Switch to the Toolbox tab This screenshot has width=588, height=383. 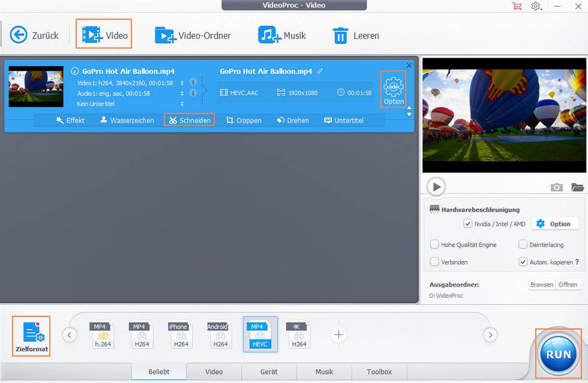click(x=379, y=372)
